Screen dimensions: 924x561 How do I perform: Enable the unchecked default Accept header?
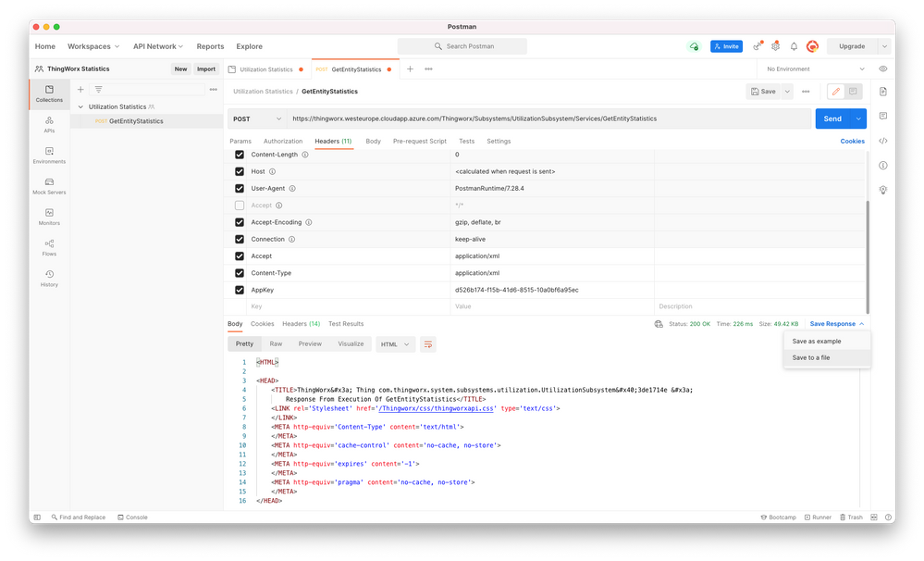pos(240,206)
